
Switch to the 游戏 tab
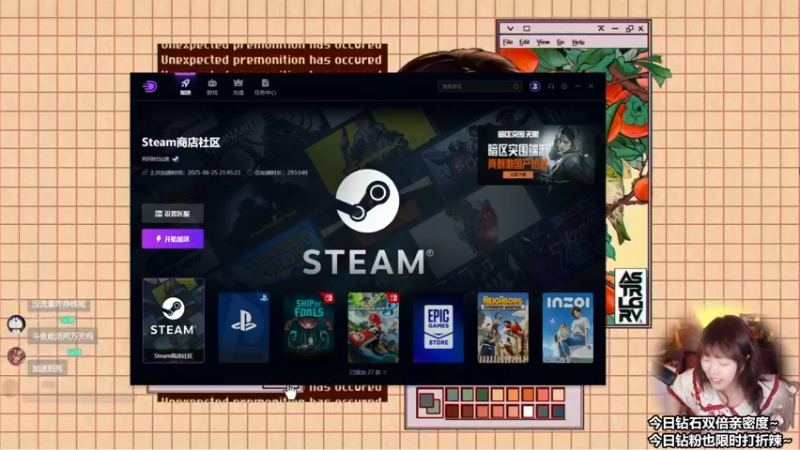[212, 87]
